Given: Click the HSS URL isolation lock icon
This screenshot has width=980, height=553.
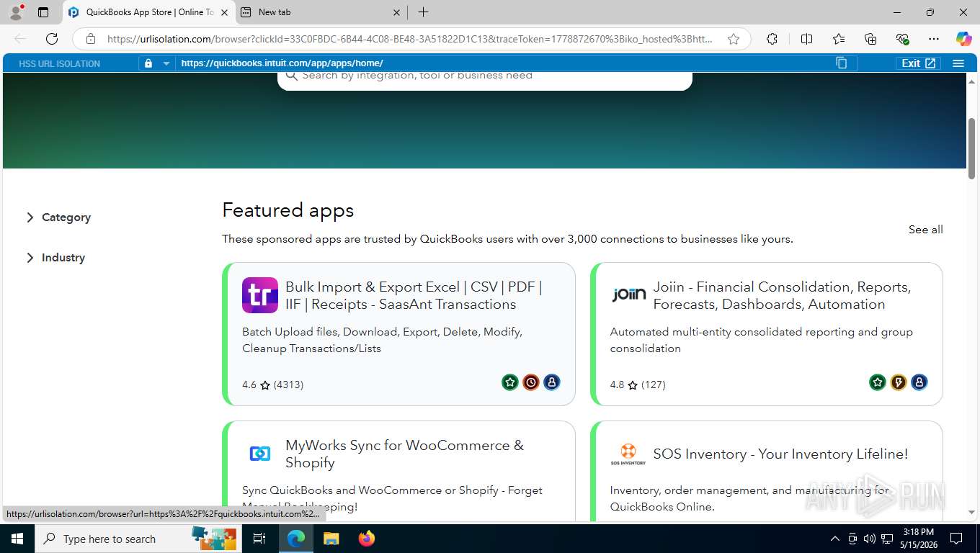Looking at the screenshot, I should click(148, 63).
